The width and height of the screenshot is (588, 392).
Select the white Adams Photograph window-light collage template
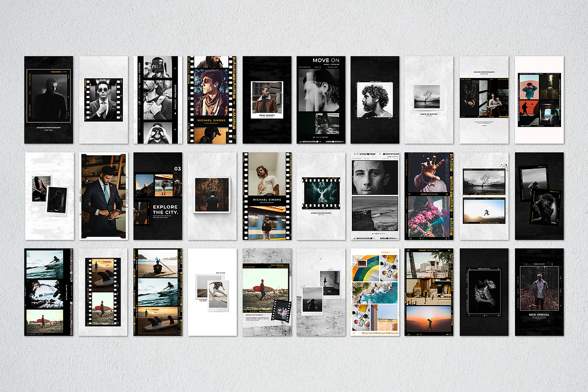(485, 99)
